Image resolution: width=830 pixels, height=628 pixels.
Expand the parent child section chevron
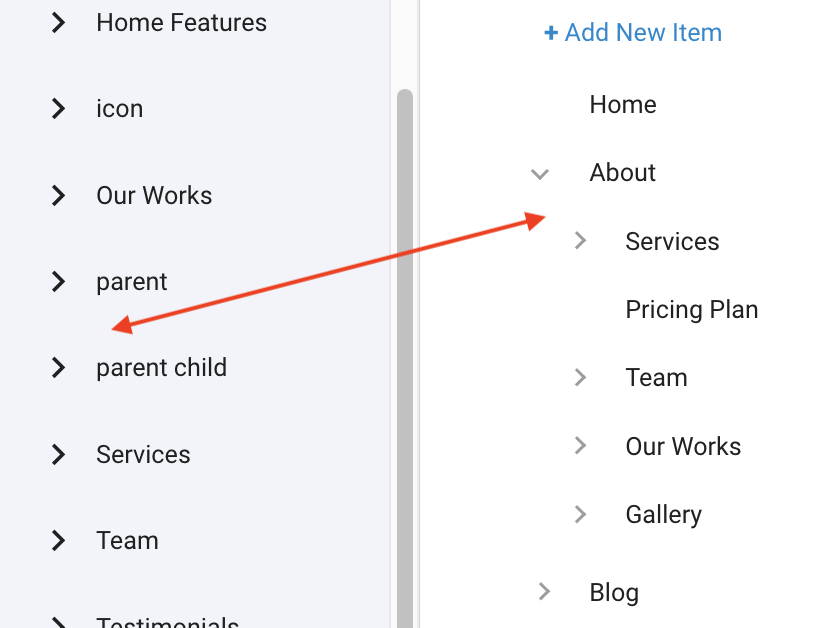[x=58, y=368]
